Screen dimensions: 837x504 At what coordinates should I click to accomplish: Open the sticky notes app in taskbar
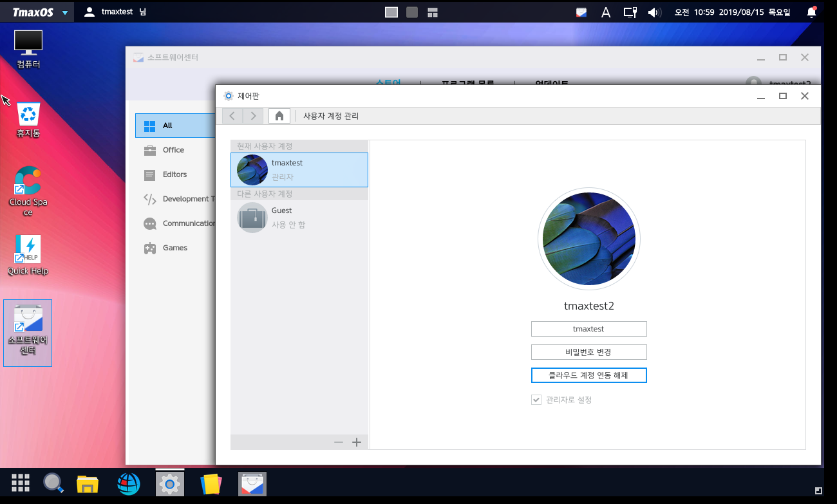click(211, 483)
